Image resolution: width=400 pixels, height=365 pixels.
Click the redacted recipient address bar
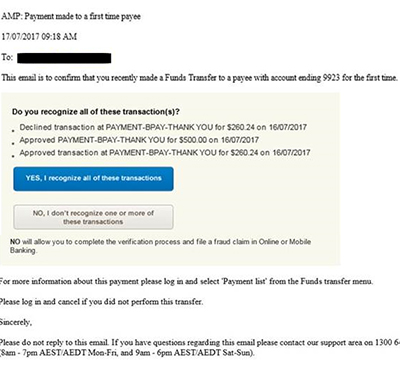click(x=64, y=58)
